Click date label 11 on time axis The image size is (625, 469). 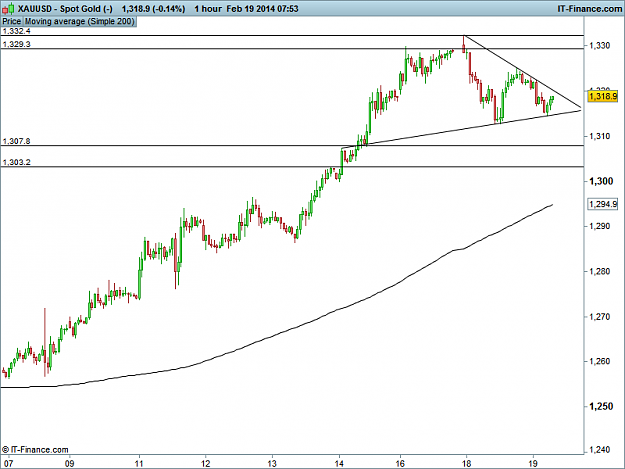(x=139, y=463)
